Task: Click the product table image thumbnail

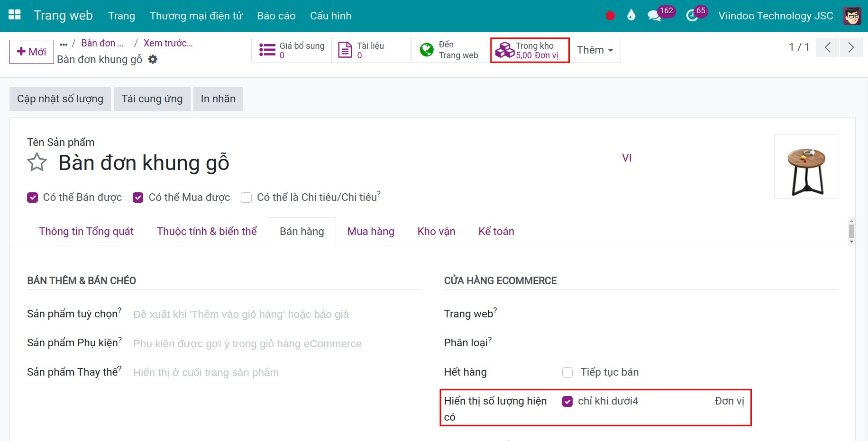Action: point(806,166)
